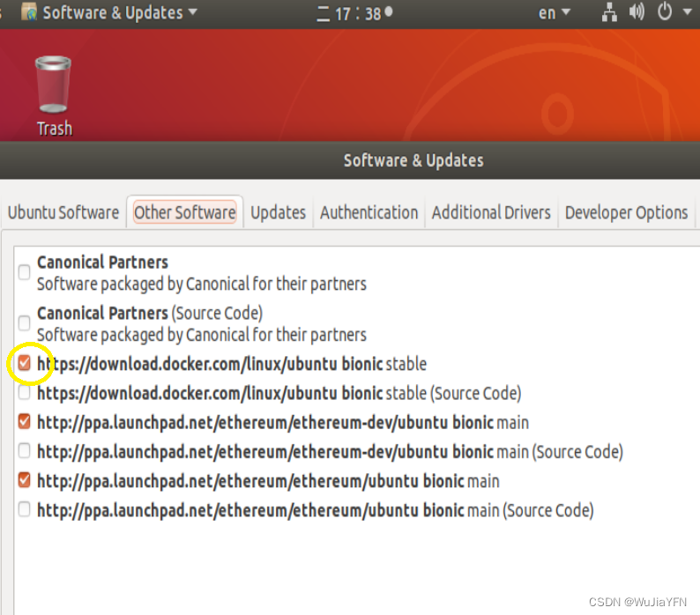Open the en input language dropdown
This screenshot has height=615, width=700.
pos(554,12)
